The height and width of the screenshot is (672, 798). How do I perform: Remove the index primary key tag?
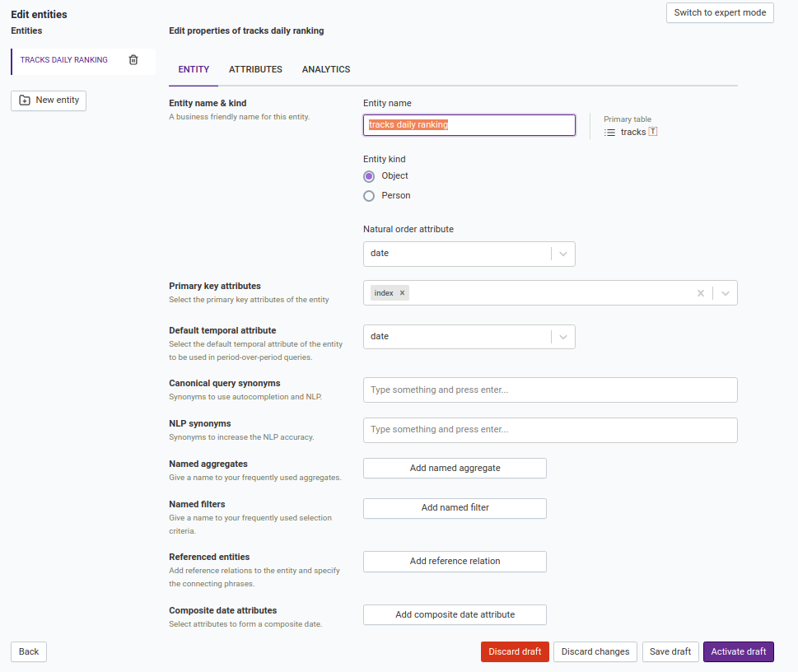point(402,293)
